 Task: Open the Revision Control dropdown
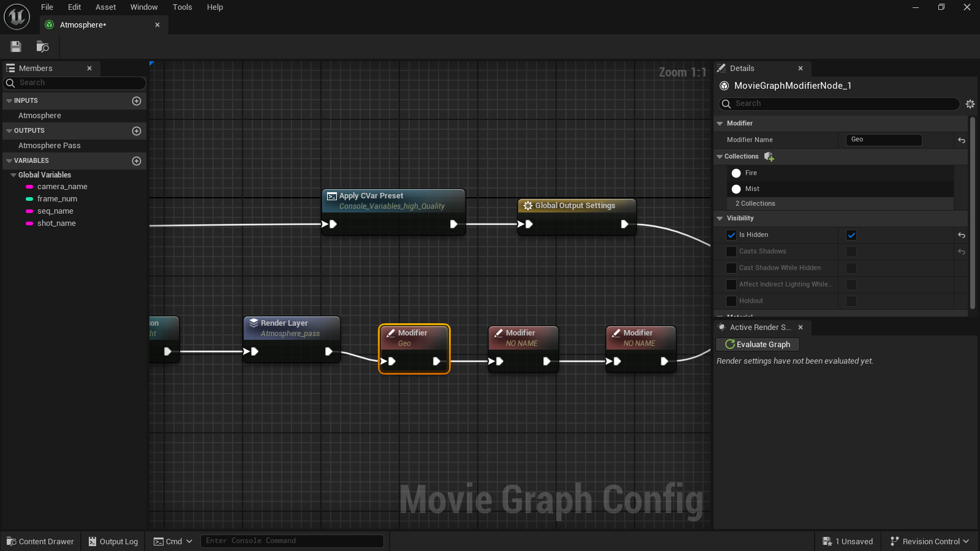click(x=930, y=542)
